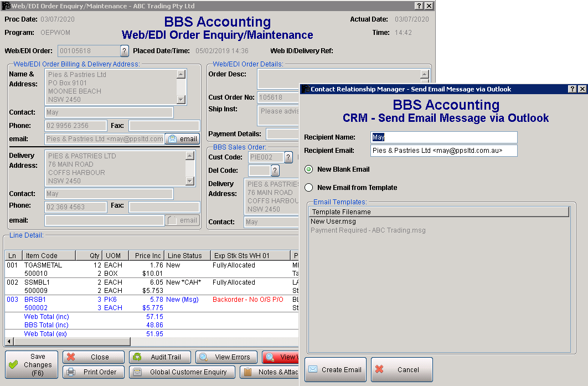The image size is (588, 386).
Task: Click the red X Cancel button
Action: (401, 369)
